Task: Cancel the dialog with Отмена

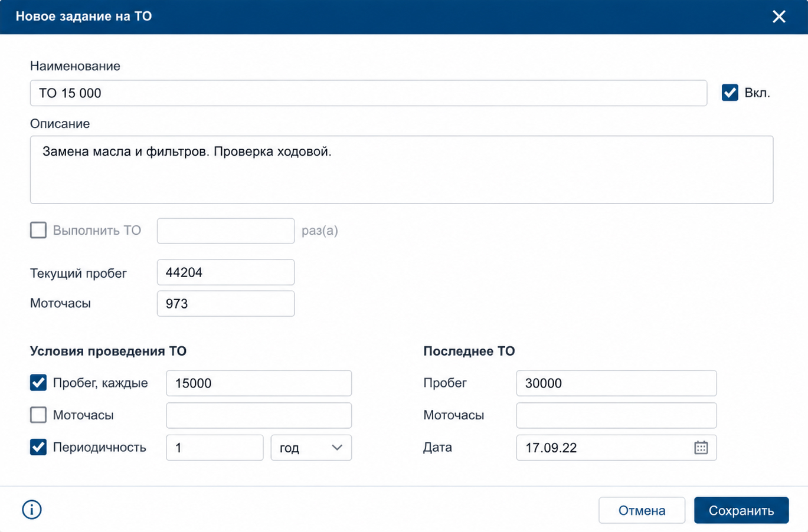Action: click(642, 510)
